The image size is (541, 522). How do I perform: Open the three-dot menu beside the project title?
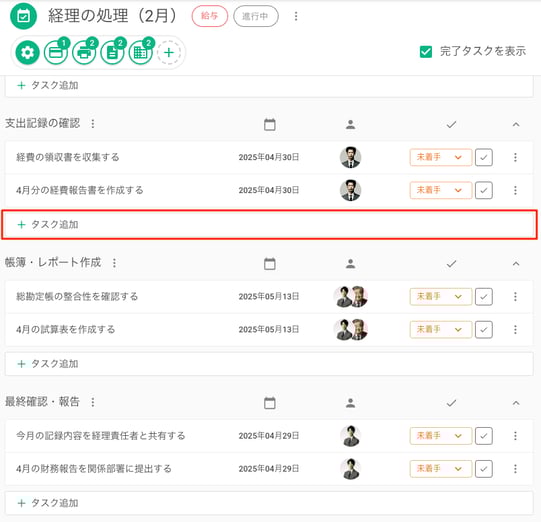pyautogui.click(x=296, y=16)
